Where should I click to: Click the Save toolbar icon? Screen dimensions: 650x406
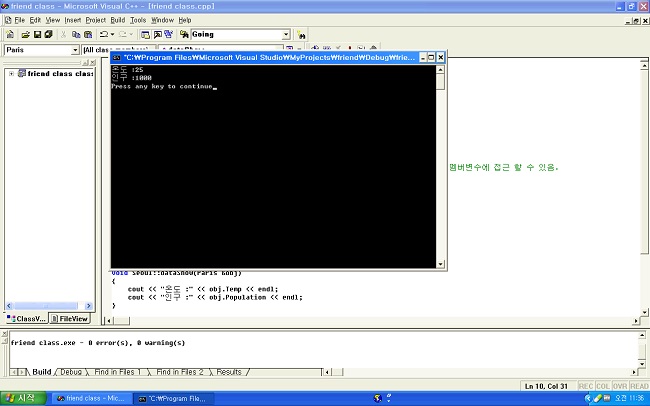click(x=37, y=34)
